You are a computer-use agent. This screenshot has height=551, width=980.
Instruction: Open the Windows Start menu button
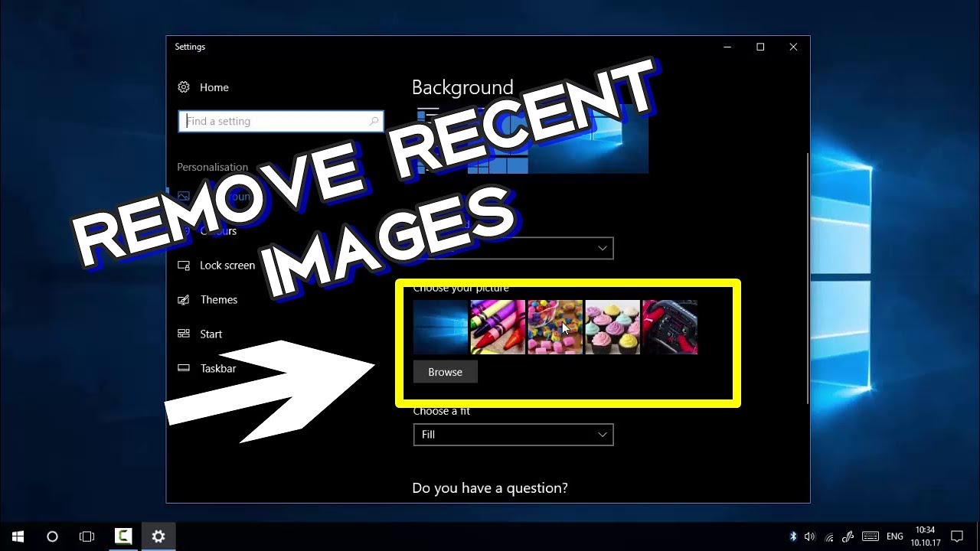coord(17,536)
